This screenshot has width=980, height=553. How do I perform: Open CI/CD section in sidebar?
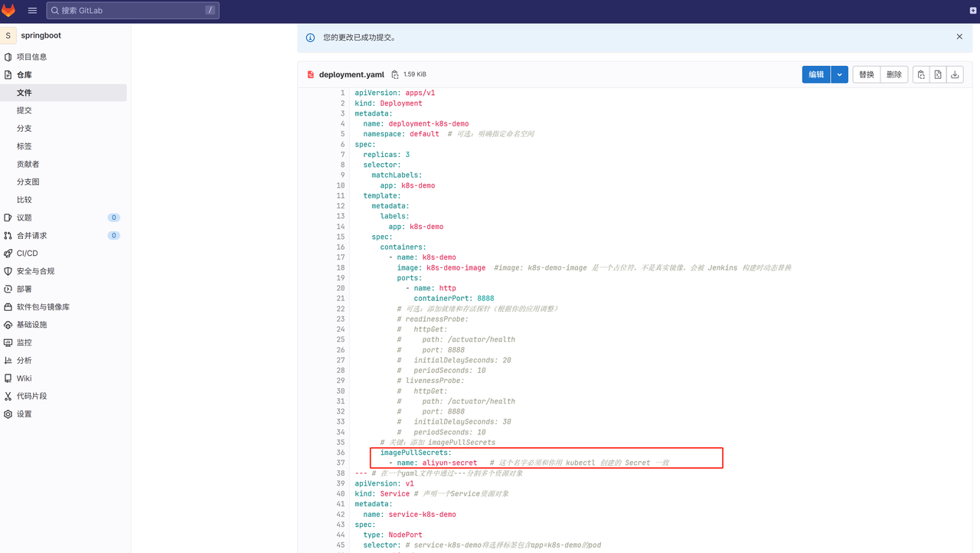[x=27, y=254]
